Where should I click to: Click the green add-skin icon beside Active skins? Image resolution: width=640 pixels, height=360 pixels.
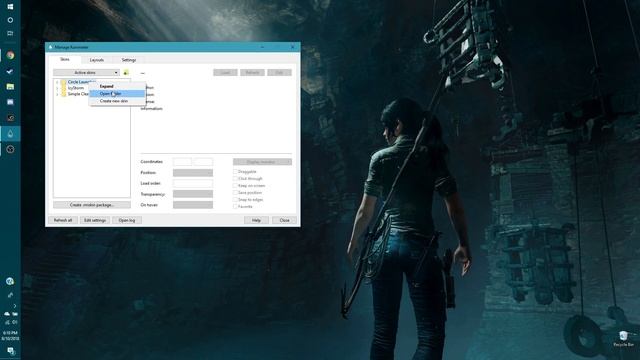(126, 73)
